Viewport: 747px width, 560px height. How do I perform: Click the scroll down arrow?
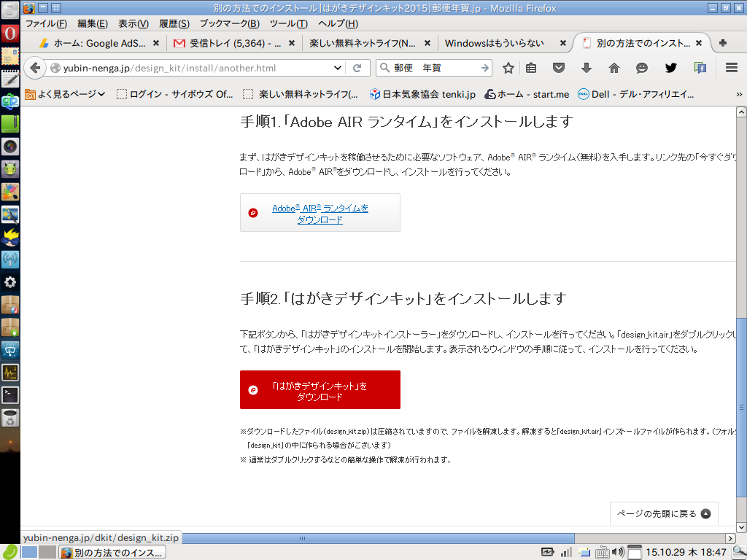point(741,527)
